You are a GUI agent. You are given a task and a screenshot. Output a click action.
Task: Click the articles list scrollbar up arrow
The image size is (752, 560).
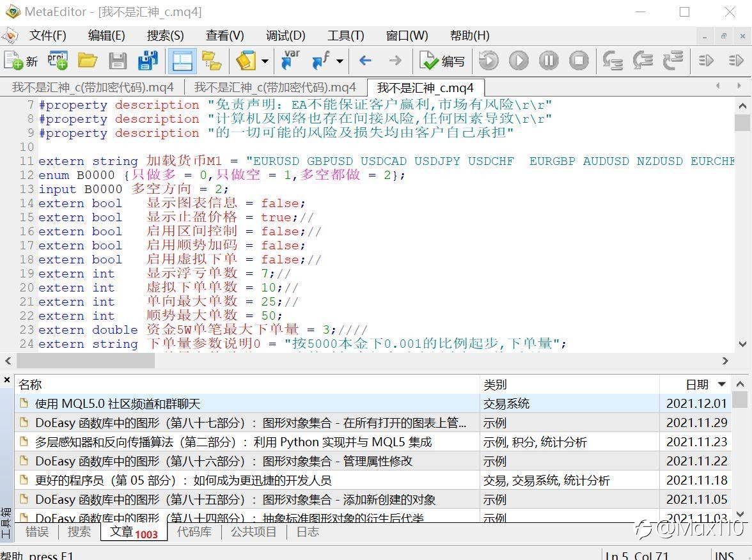coord(740,384)
